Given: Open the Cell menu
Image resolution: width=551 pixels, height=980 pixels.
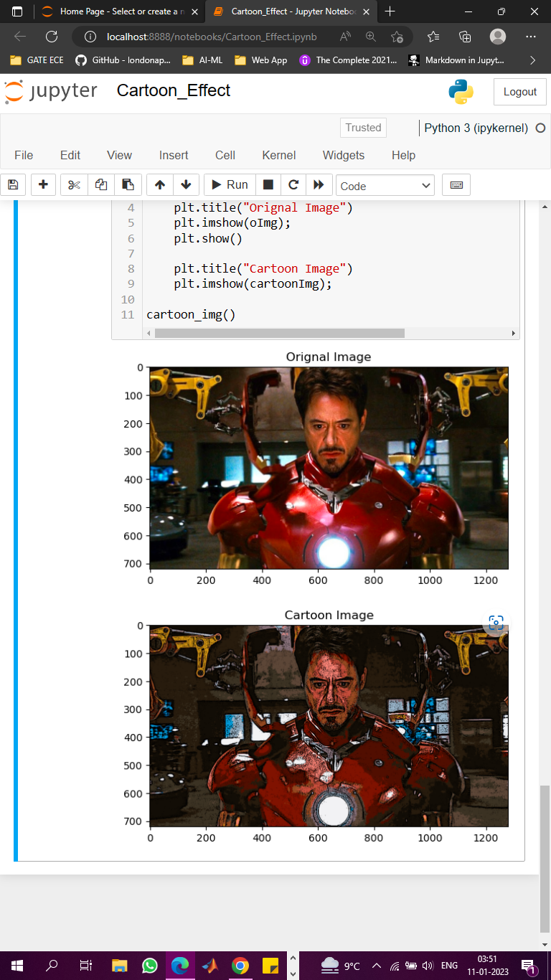Looking at the screenshot, I should coord(225,155).
